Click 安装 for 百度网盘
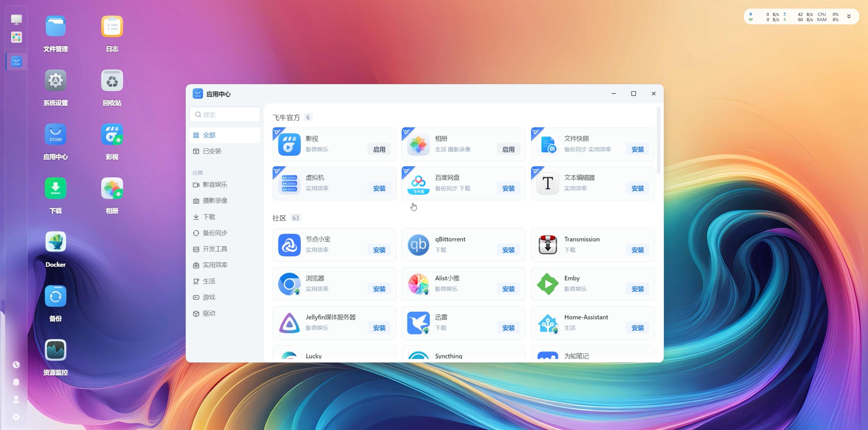This screenshot has width=868, height=430. (x=508, y=188)
